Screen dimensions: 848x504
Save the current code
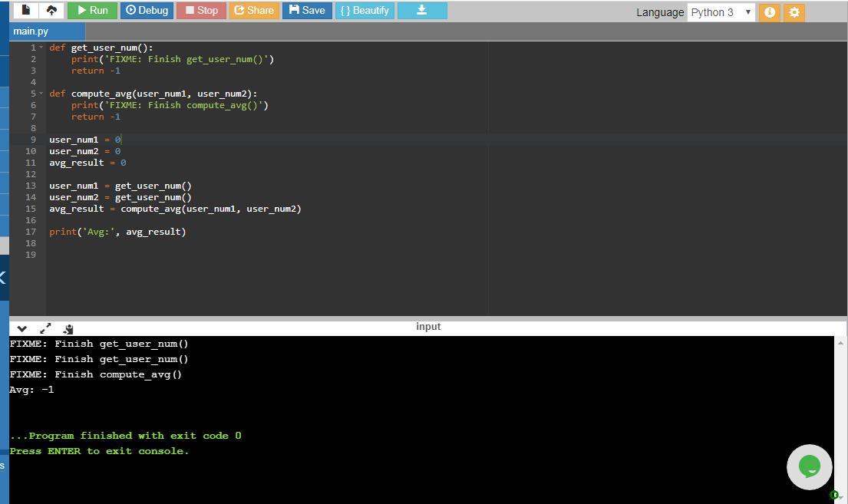[307, 10]
